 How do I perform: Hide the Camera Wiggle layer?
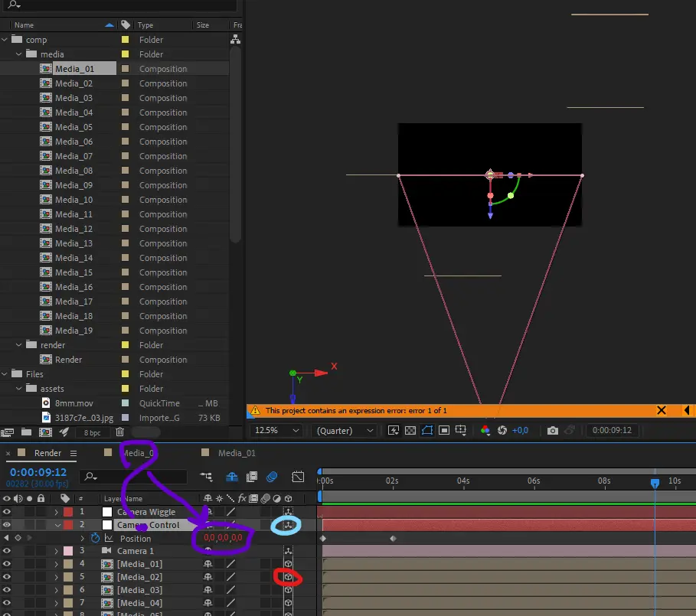(8, 512)
